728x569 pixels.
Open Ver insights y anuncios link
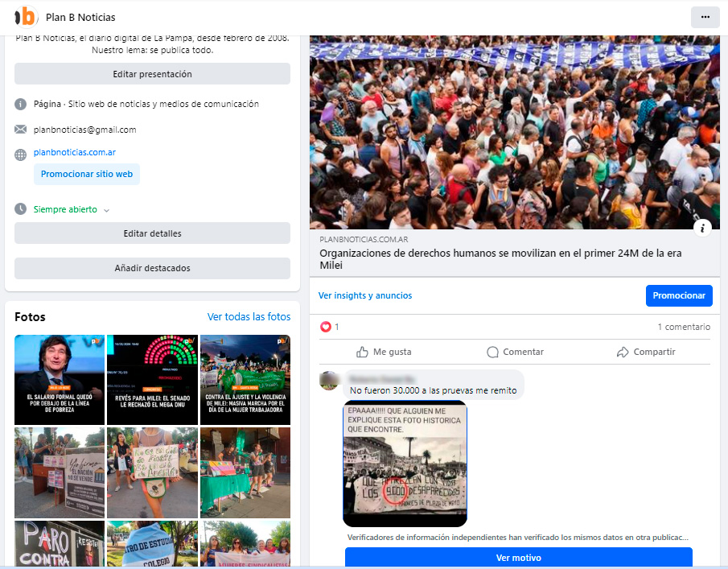365,295
